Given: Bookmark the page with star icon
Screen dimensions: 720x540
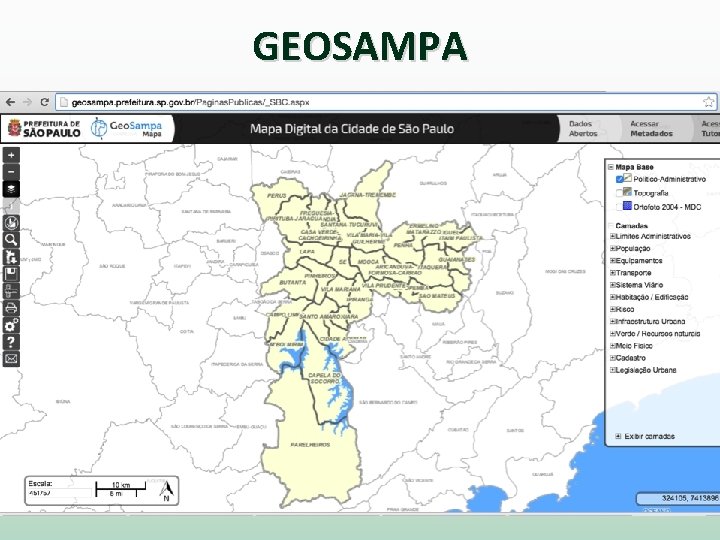Looking at the screenshot, I should (x=709, y=102).
